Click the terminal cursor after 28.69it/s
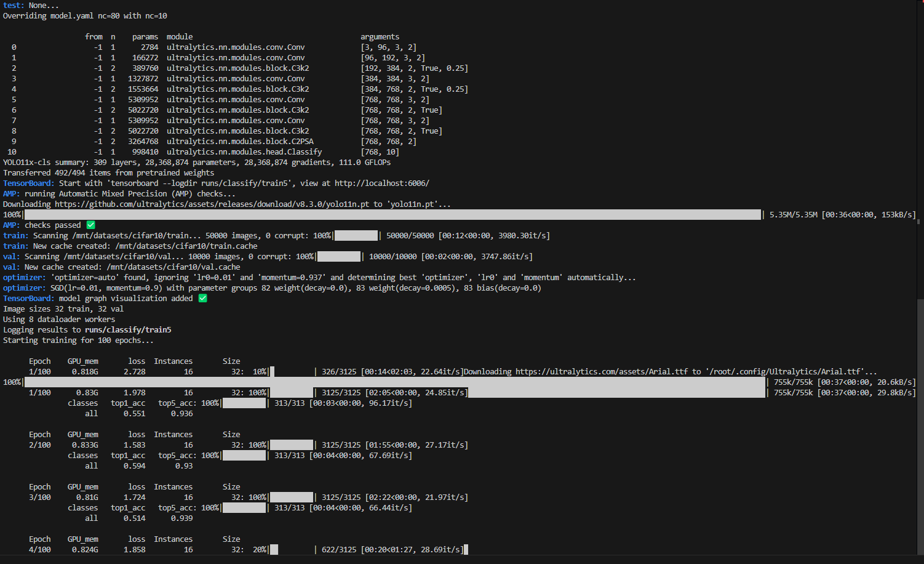This screenshot has width=924, height=564. coord(466,550)
